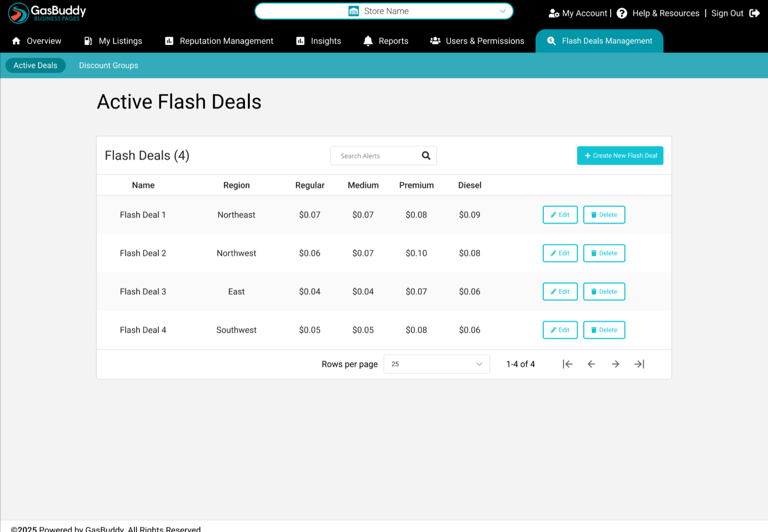
Task: Go to first page arrow icon
Action: point(567,364)
